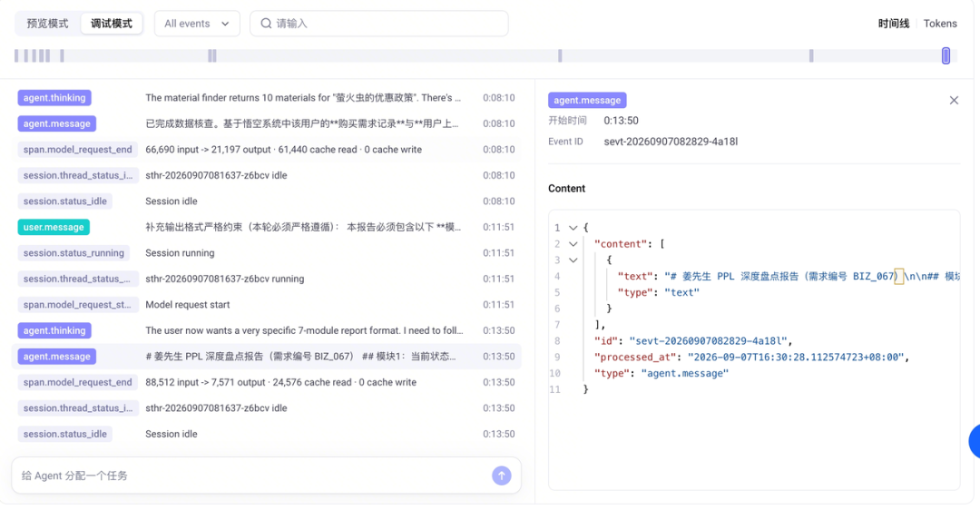Open agent.thinking event at 0:08:10
The width and height of the screenshot is (980, 510).
pyautogui.click(x=266, y=97)
